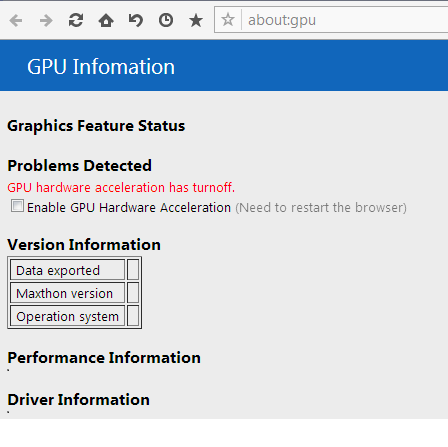Screen dimensions: 448x447
Task: Click the Driver Information heading
Action: pyautogui.click(x=79, y=400)
